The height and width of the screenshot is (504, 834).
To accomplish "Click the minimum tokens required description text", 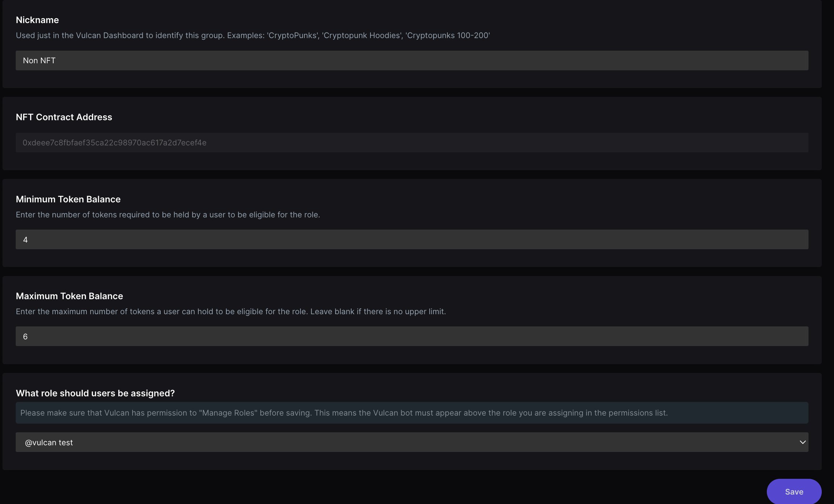I will pyautogui.click(x=168, y=215).
